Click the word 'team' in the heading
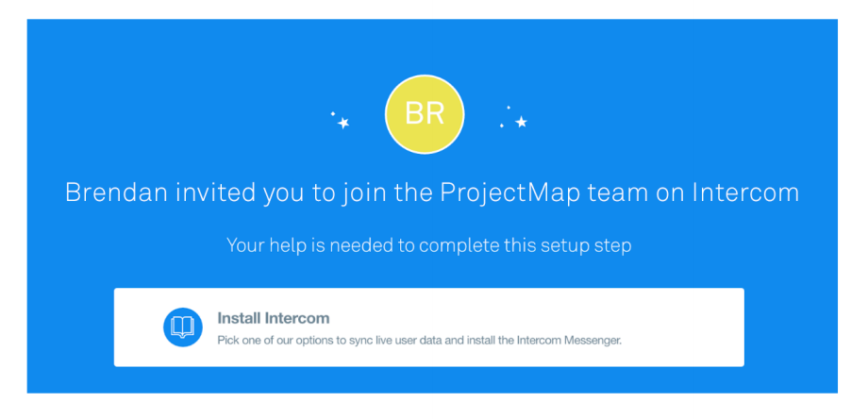This screenshot has width=868, height=419. pyautogui.click(x=616, y=193)
